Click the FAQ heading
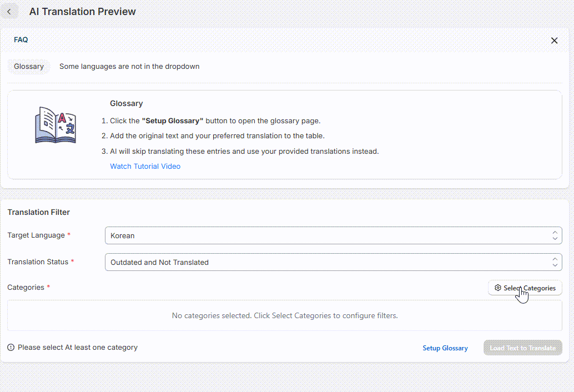The image size is (574, 392). tap(21, 40)
